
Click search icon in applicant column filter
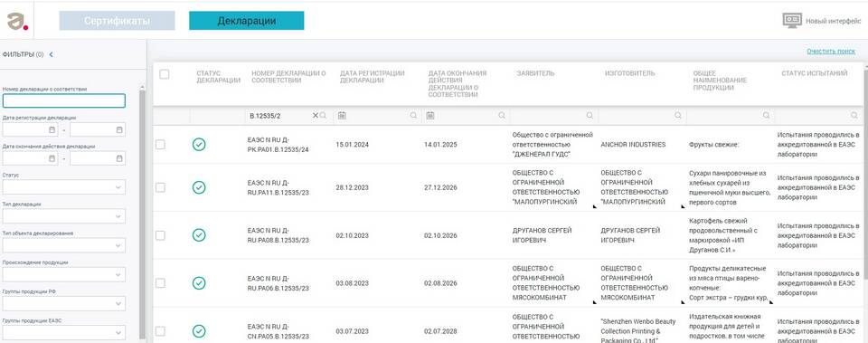tap(590, 115)
